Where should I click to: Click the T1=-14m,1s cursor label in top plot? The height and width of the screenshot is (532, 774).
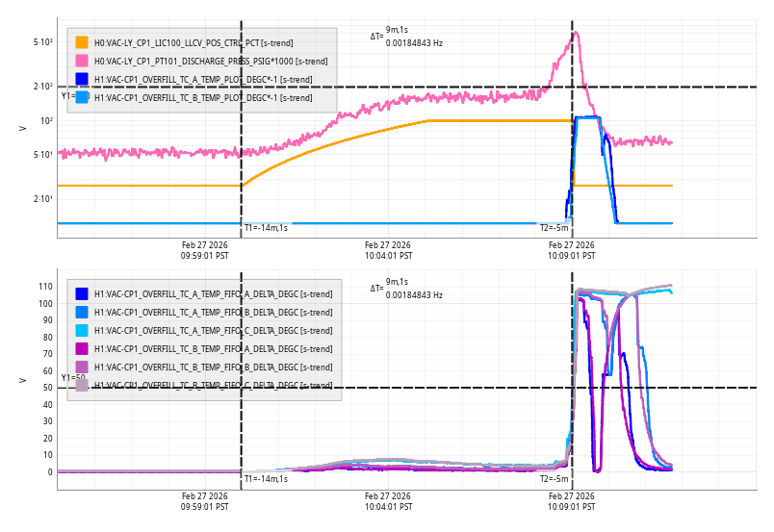266,228
